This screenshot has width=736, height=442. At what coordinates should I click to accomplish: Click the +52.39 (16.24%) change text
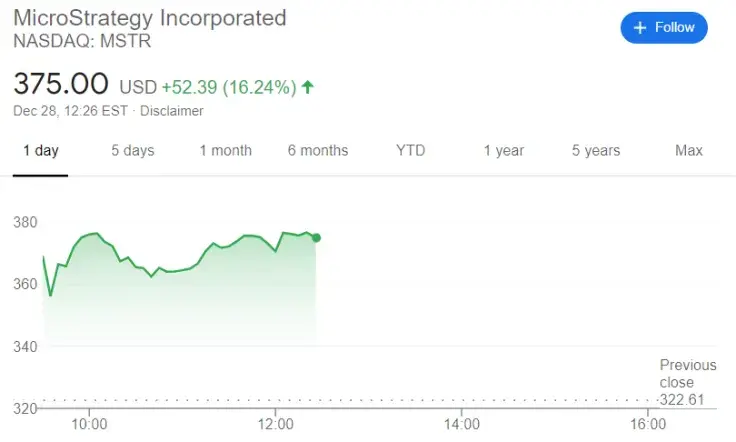[x=229, y=87]
